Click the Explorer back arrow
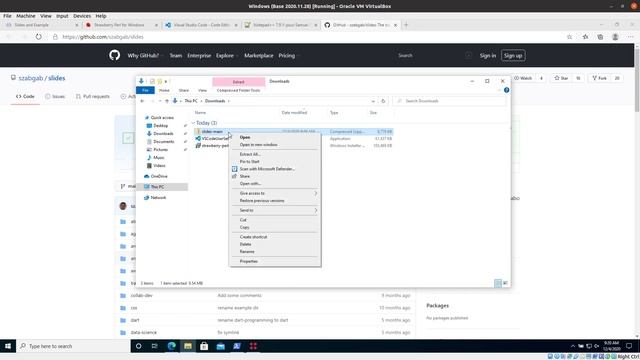 [x=142, y=101]
